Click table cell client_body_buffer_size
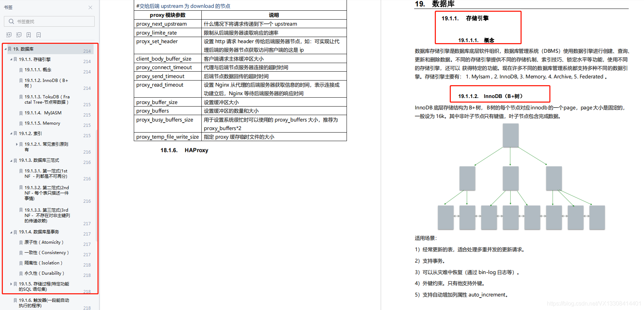This screenshot has height=310, width=644. (168, 59)
